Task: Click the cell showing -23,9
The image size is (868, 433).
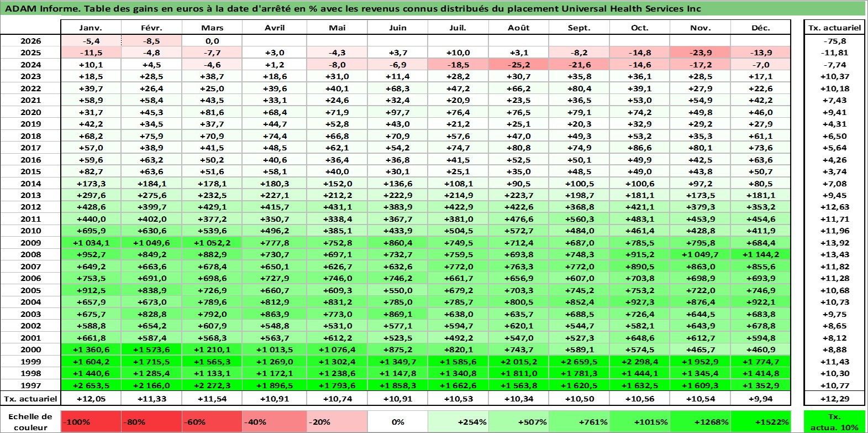Action: pyautogui.click(x=701, y=53)
